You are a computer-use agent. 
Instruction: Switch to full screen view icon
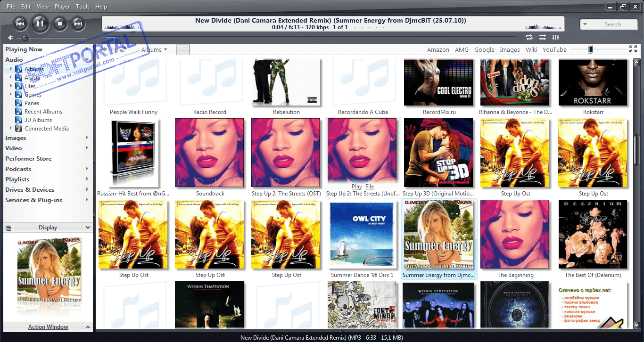[633, 49]
